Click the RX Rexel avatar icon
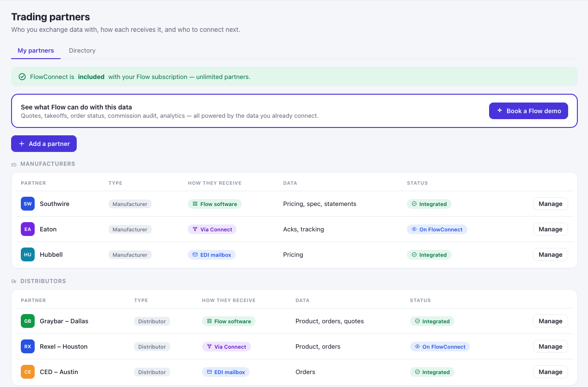 28,346
